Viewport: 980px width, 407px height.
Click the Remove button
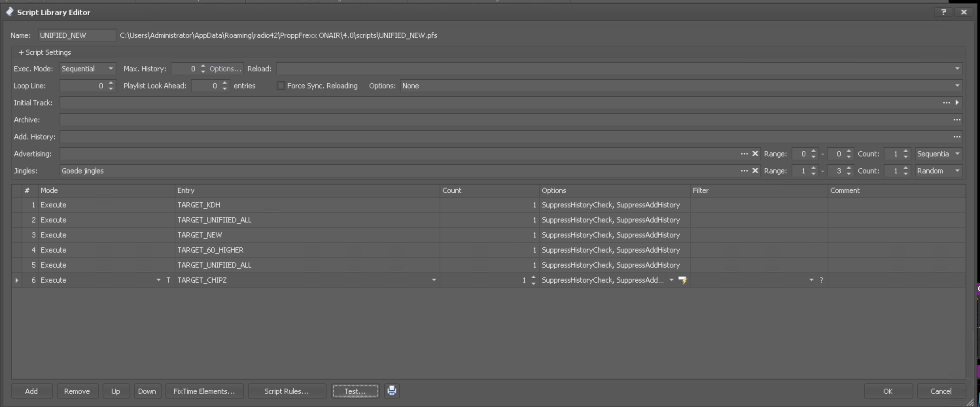tap(77, 391)
